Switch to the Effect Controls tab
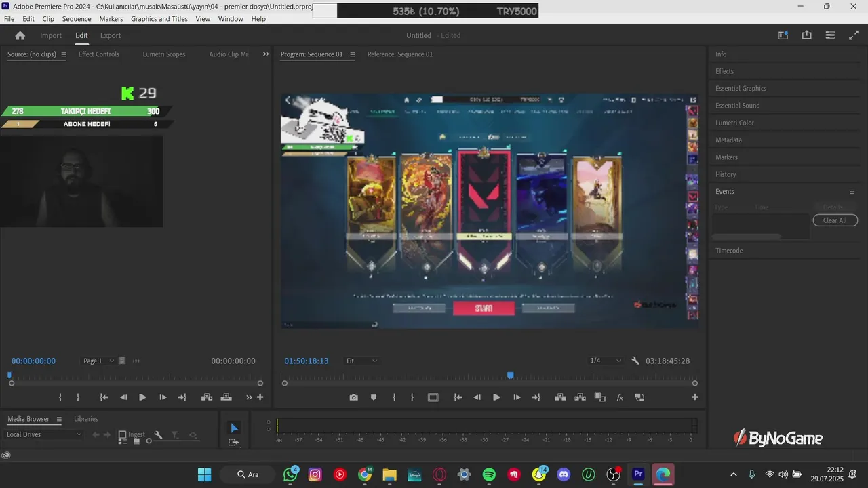The image size is (868, 488). click(99, 54)
